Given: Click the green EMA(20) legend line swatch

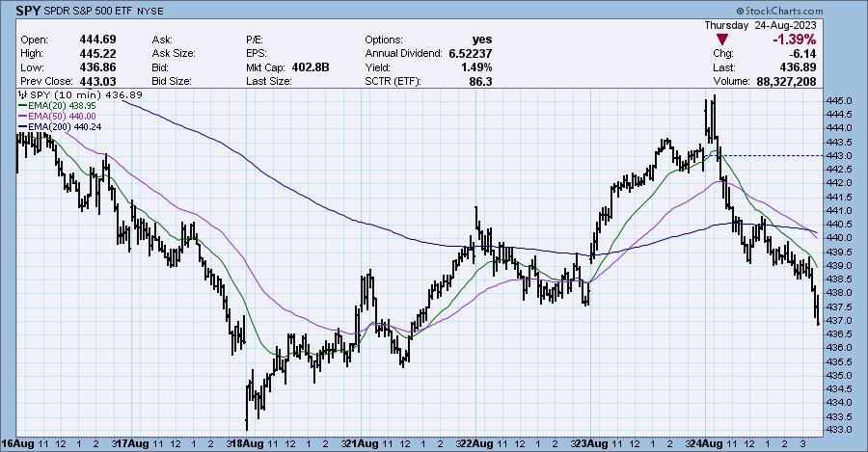Looking at the screenshot, I should pyautogui.click(x=23, y=105).
